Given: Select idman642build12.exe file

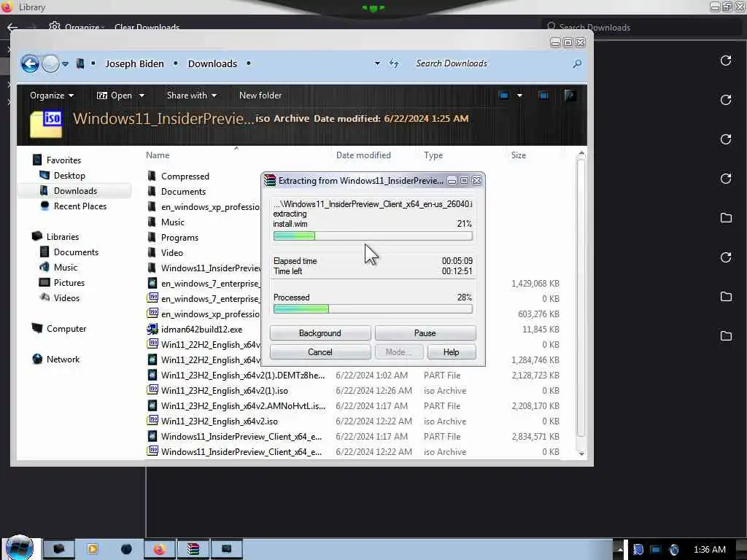Looking at the screenshot, I should [201, 329].
